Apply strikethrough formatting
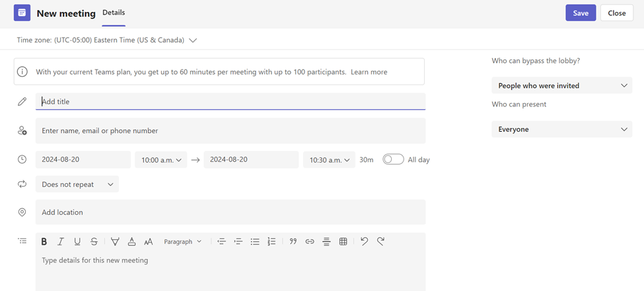The height and width of the screenshot is (291, 644). pyautogui.click(x=94, y=242)
